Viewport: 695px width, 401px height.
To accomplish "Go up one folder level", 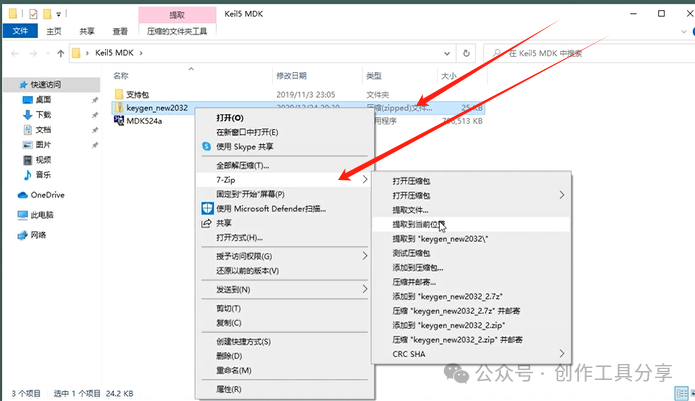I will pos(61,53).
